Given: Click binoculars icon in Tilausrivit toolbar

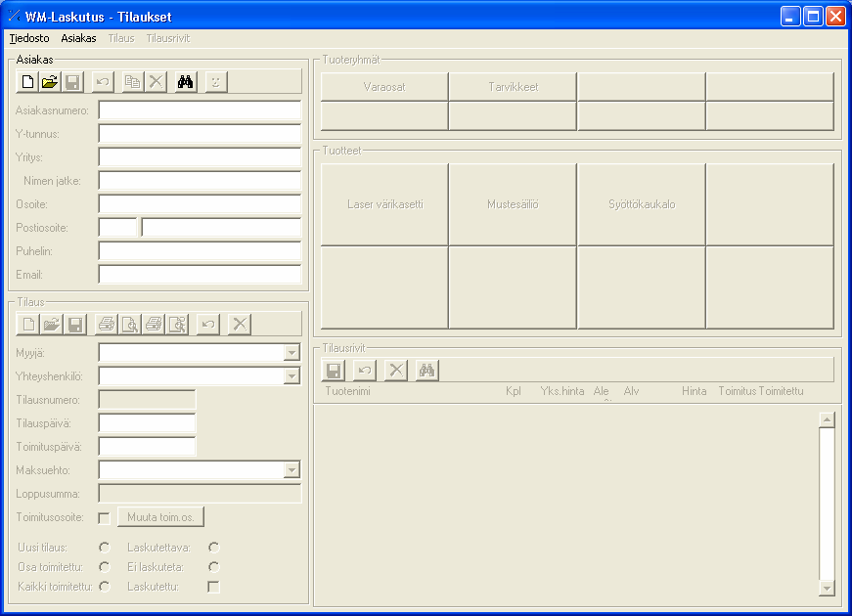Looking at the screenshot, I should (427, 371).
